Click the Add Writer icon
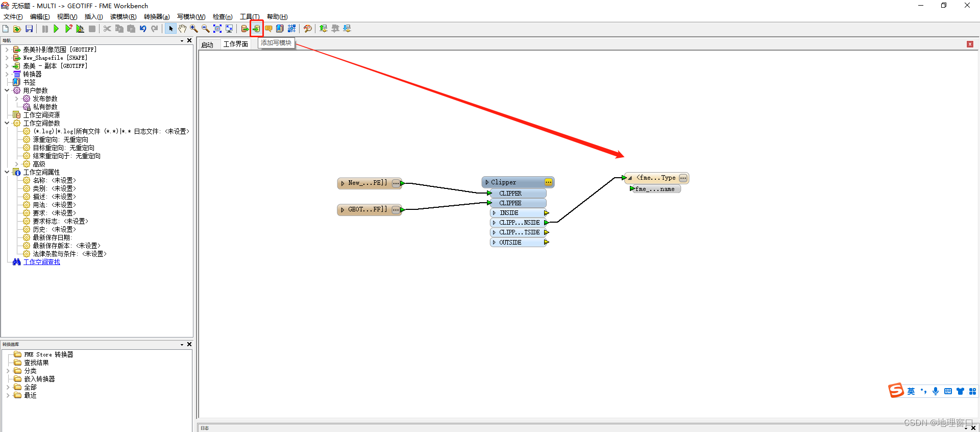Screen dimensions: 980x432 click(256, 29)
